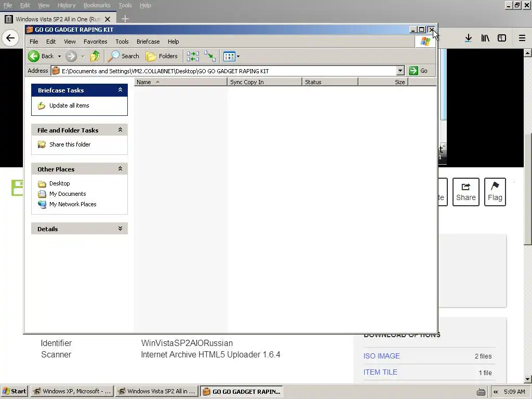This screenshot has width=532, height=399.
Task: Open browser Bookmarks menu
Action: (97, 5)
